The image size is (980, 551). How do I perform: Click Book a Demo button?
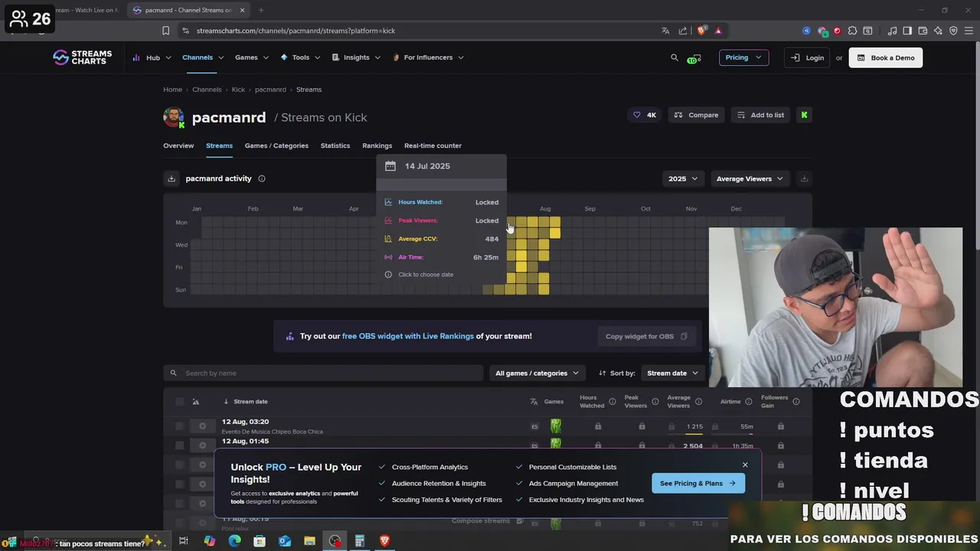886,57
